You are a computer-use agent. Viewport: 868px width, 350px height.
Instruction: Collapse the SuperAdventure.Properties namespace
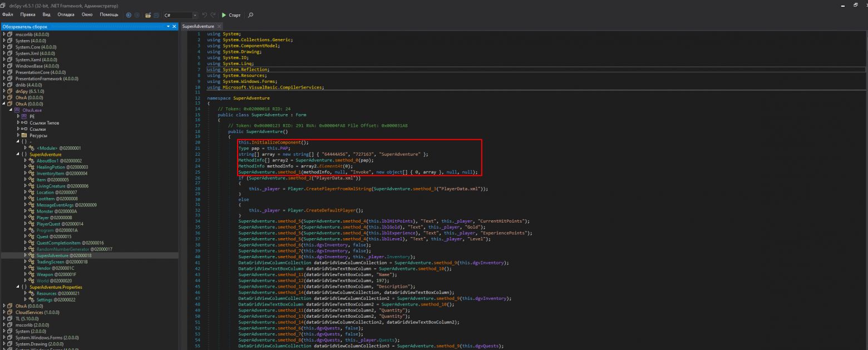click(18, 287)
